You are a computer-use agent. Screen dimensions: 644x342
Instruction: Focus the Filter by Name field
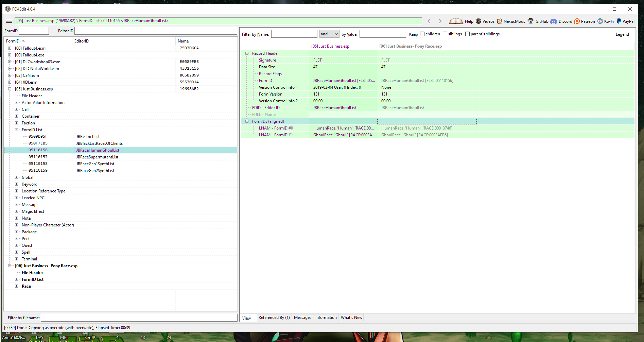tap(294, 34)
